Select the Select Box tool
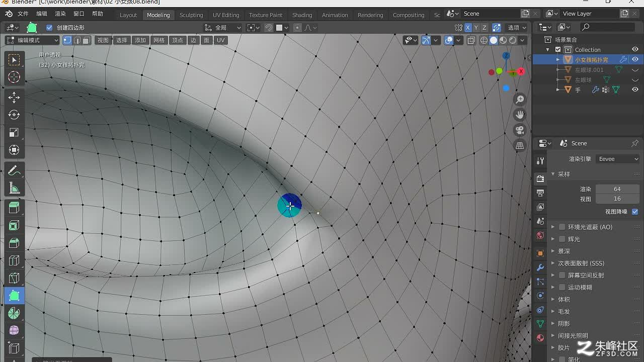 14,60
